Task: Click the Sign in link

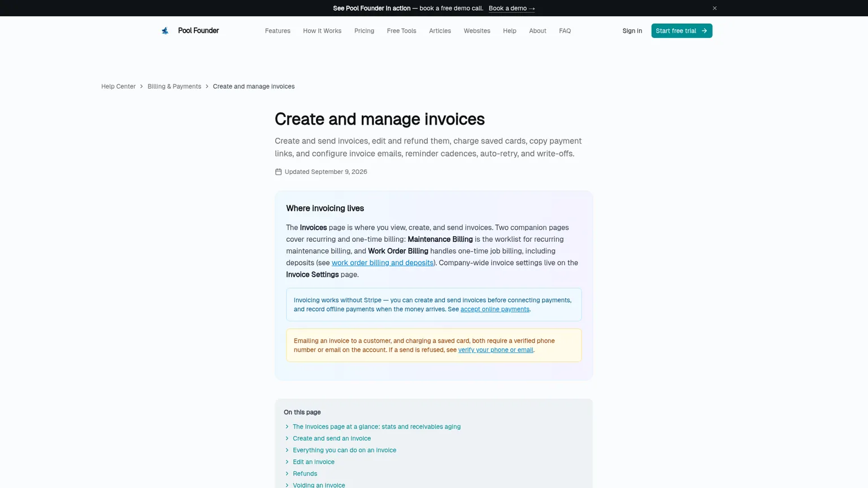Action: point(632,30)
